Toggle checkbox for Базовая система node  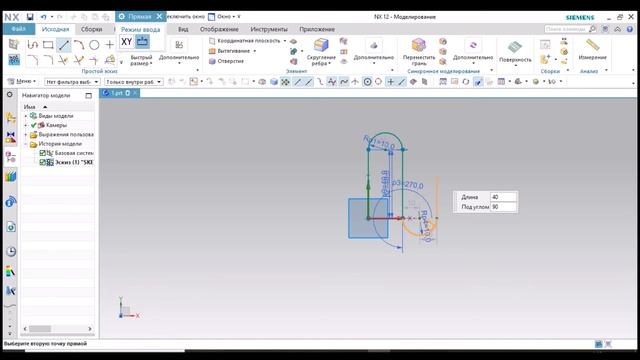pyautogui.click(x=42, y=153)
